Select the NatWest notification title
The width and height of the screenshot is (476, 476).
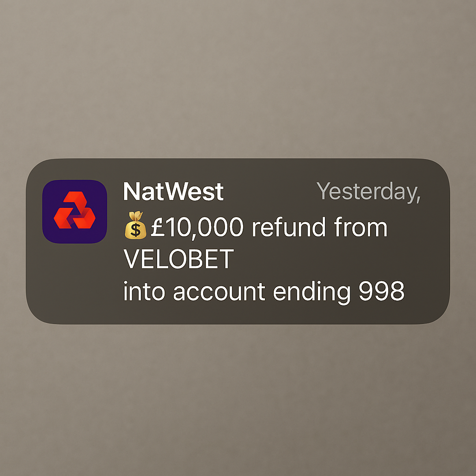tap(173, 192)
